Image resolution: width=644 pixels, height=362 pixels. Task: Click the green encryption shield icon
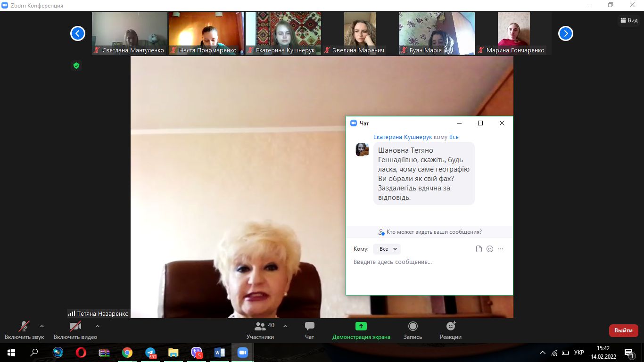tap(76, 66)
